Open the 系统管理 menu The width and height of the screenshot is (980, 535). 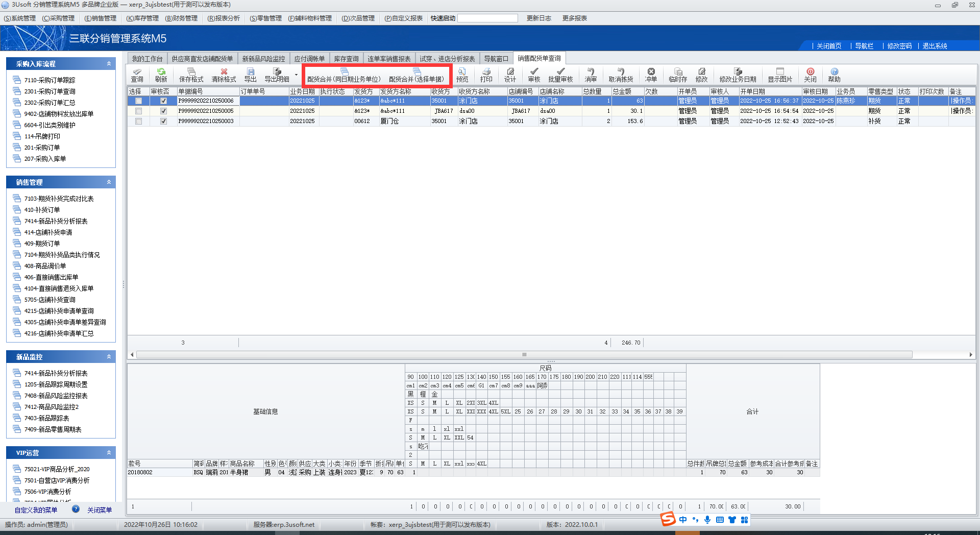(x=19, y=18)
